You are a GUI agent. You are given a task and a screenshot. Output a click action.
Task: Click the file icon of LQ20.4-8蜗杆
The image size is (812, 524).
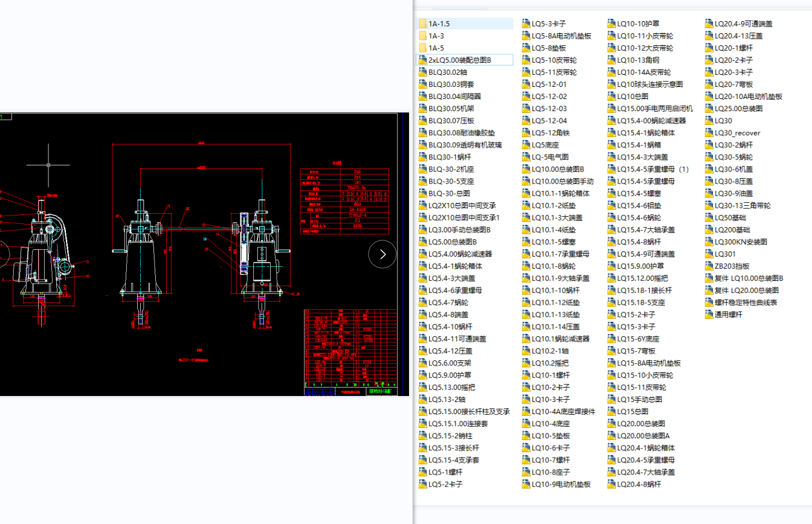[x=612, y=484]
